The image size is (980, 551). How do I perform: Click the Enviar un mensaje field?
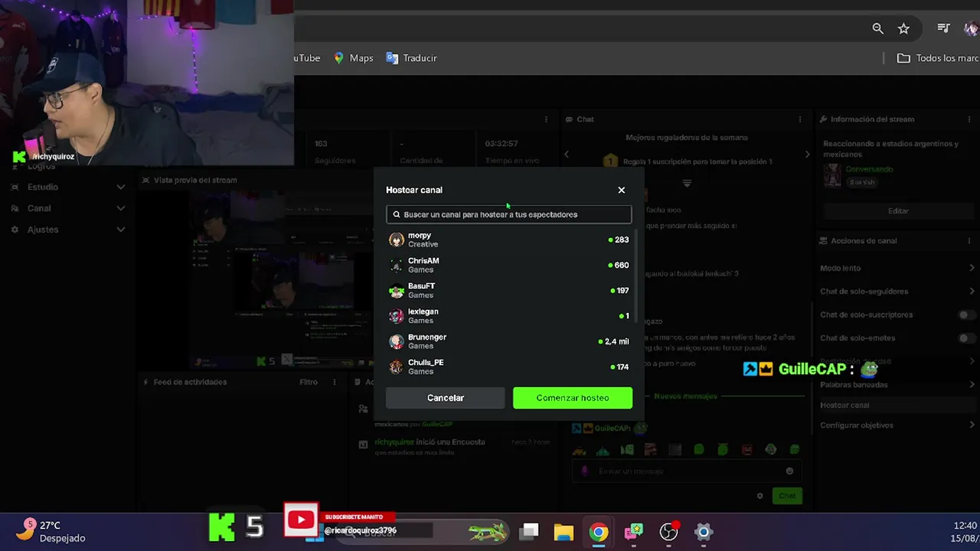(687, 471)
